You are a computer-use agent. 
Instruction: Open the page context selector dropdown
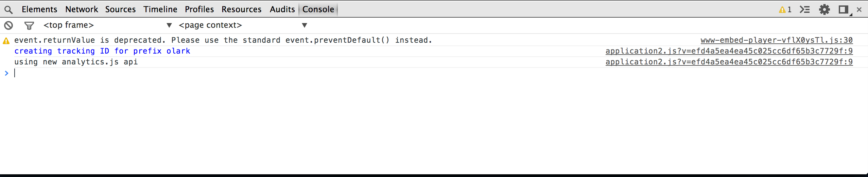pyautogui.click(x=243, y=25)
